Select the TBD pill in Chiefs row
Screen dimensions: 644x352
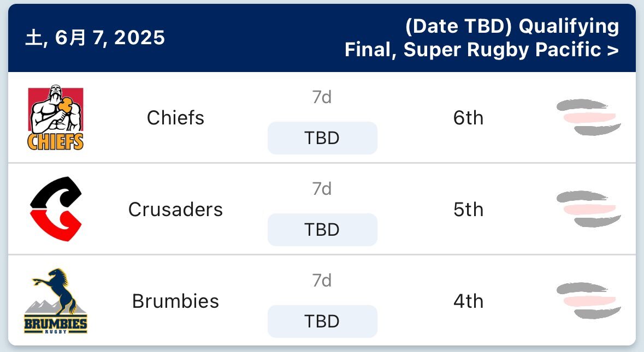(x=322, y=138)
